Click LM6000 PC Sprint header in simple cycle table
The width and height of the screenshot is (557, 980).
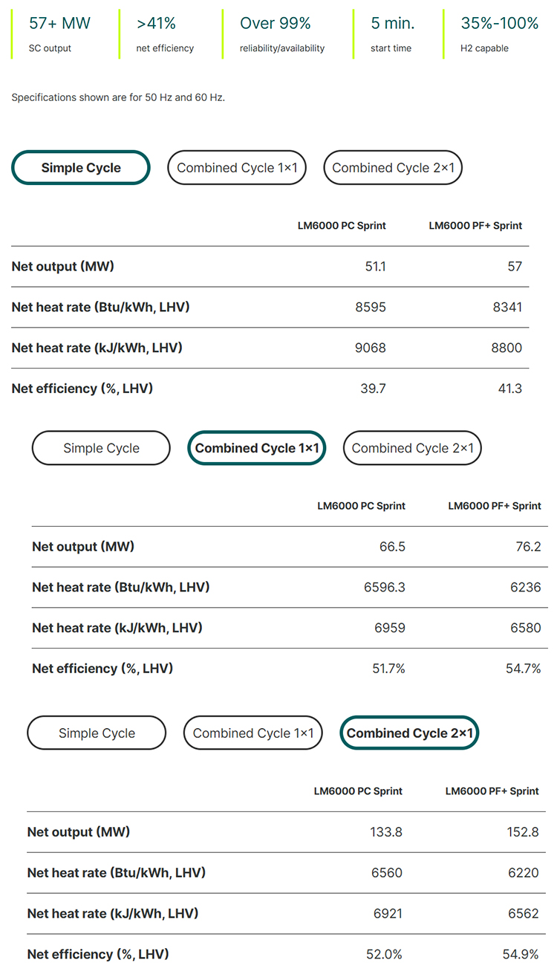click(x=342, y=226)
